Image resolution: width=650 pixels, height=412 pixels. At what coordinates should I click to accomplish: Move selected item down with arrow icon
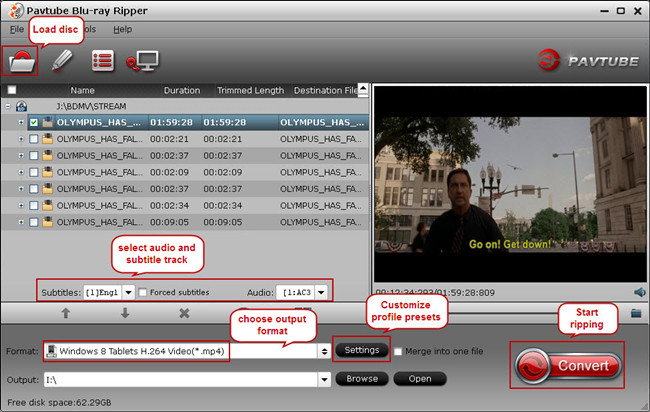click(x=125, y=313)
